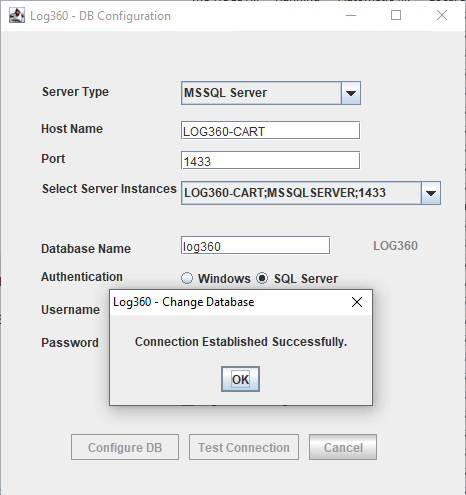Close the DB Configuration window

point(442,15)
